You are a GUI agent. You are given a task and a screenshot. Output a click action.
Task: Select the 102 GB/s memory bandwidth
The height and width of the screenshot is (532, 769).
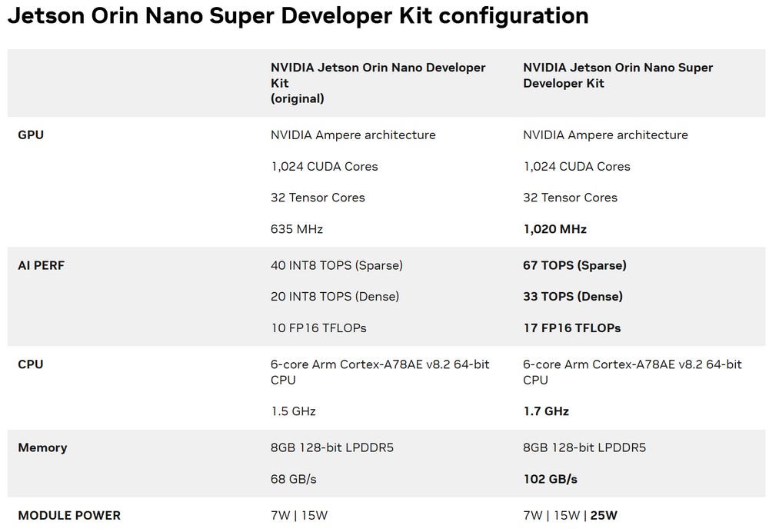[550, 479]
